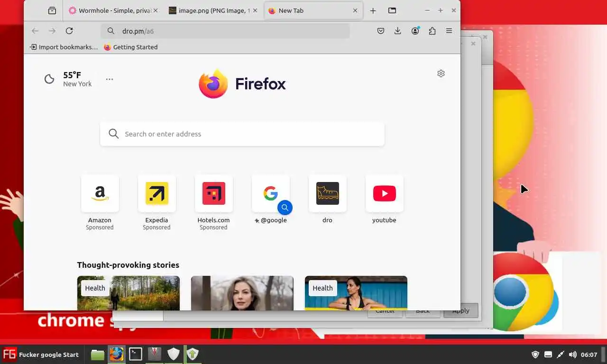
Task: Open the Firefox View icon left of tabs
Action: tap(52, 10)
